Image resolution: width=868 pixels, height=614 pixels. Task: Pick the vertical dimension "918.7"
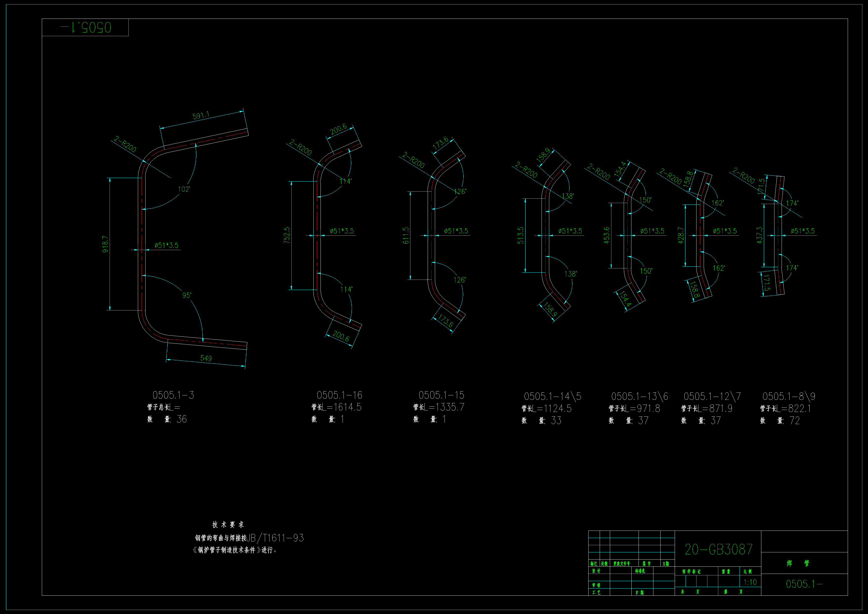click(105, 244)
